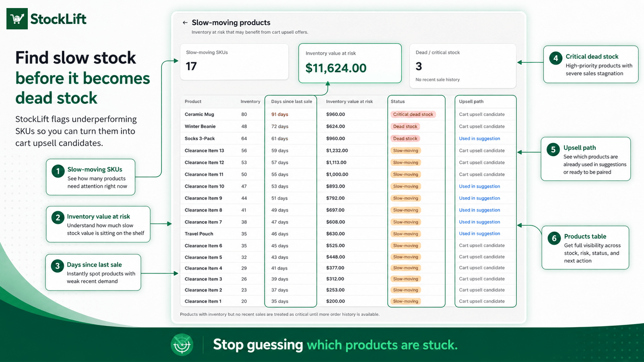Click the Days since last sale column header
The height and width of the screenshot is (362, 644).
[292, 102]
